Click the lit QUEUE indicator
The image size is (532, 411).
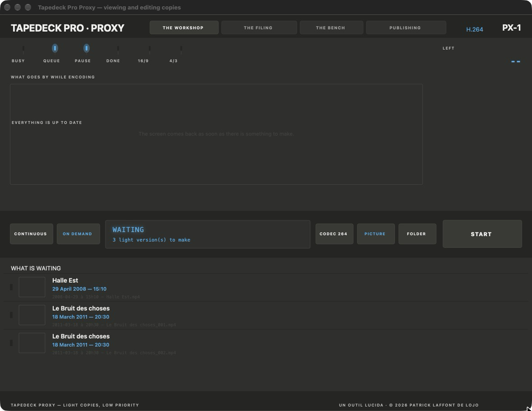tap(55, 49)
